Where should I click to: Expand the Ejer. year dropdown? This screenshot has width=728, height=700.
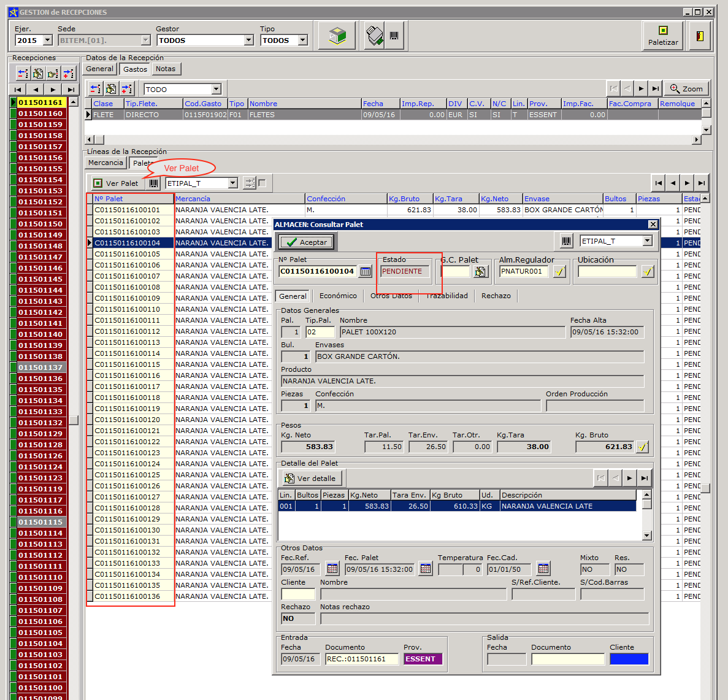click(48, 40)
